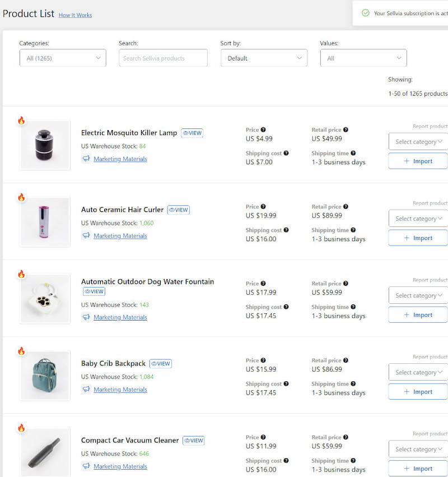Open the Values filter dropdown

(363, 58)
